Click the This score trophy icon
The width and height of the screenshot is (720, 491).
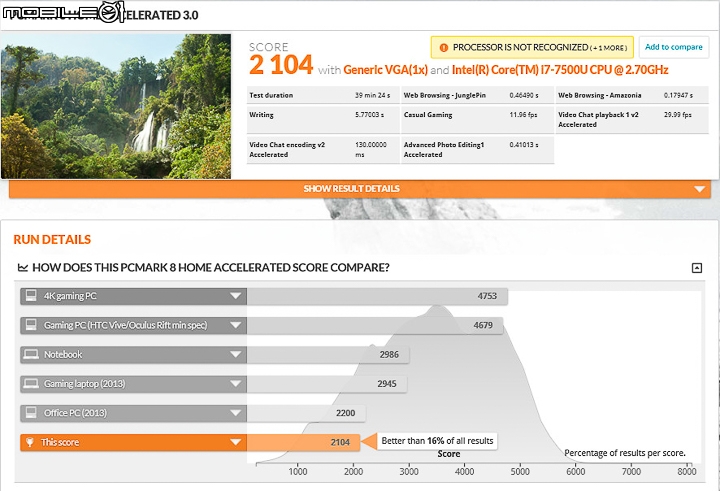(x=29, y=442)
